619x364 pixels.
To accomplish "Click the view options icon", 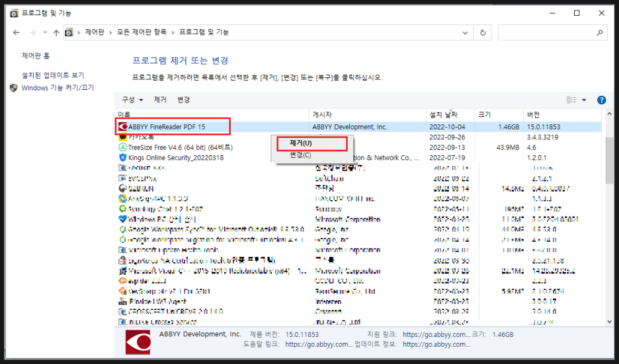I will coord(571,100).
